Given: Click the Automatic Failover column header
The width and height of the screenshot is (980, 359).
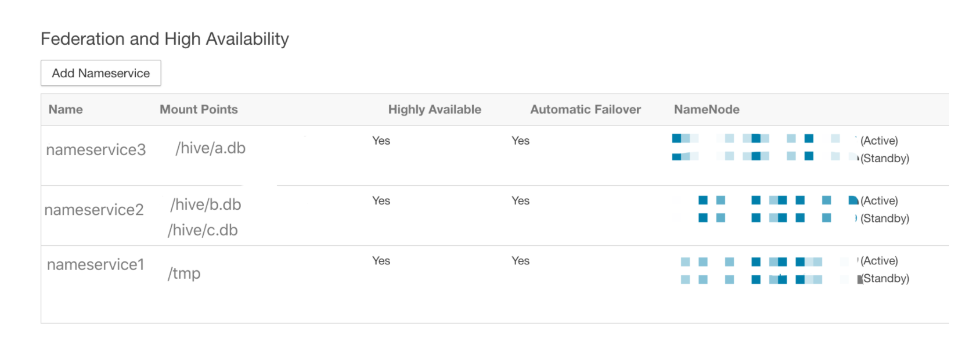Looking at the screenshot, I should click(x=585, y=109).
